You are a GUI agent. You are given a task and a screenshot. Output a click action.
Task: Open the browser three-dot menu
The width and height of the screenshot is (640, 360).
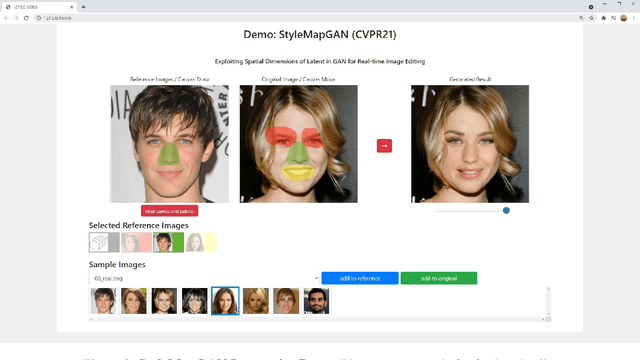(x=634, y=18)
